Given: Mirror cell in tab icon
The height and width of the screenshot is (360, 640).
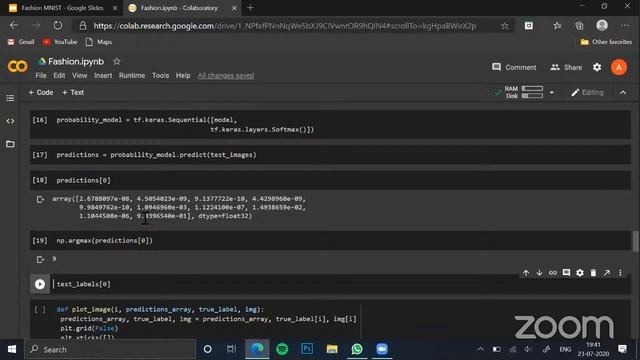Looking at the screenshot, I should point(607,273).
